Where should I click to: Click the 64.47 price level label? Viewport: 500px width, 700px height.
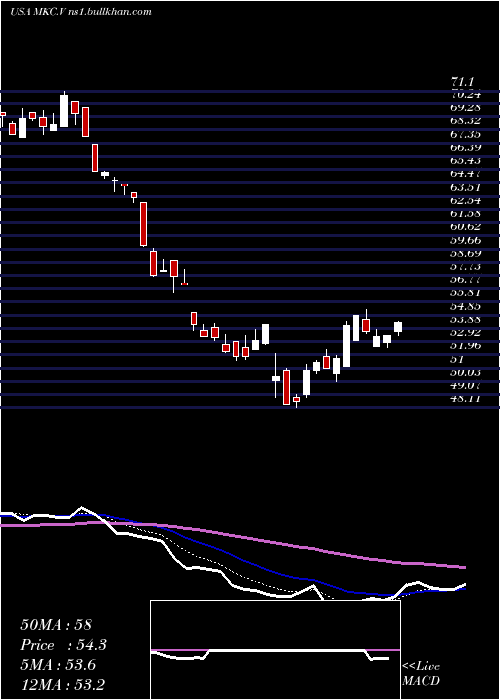coord(466,173)
